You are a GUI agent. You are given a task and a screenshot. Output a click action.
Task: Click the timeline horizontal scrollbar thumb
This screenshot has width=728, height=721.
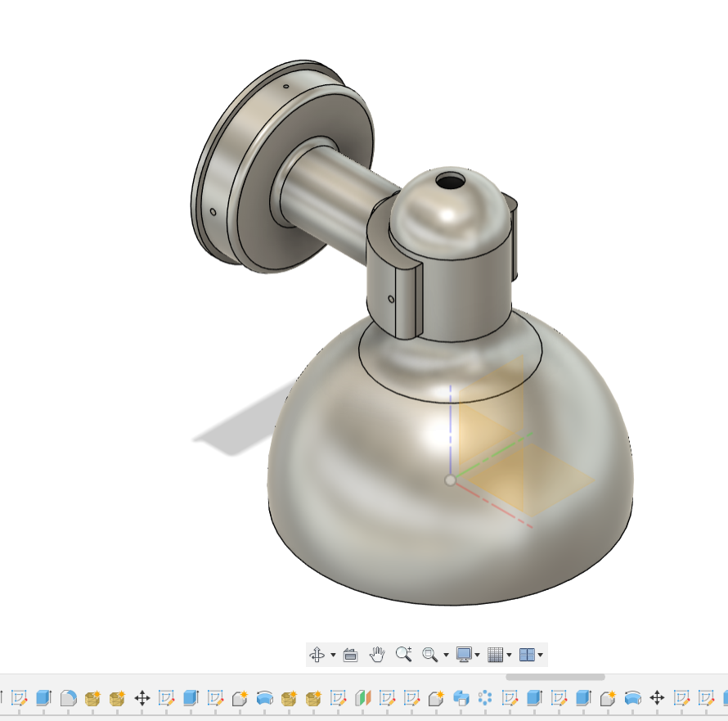coord(555,678)
